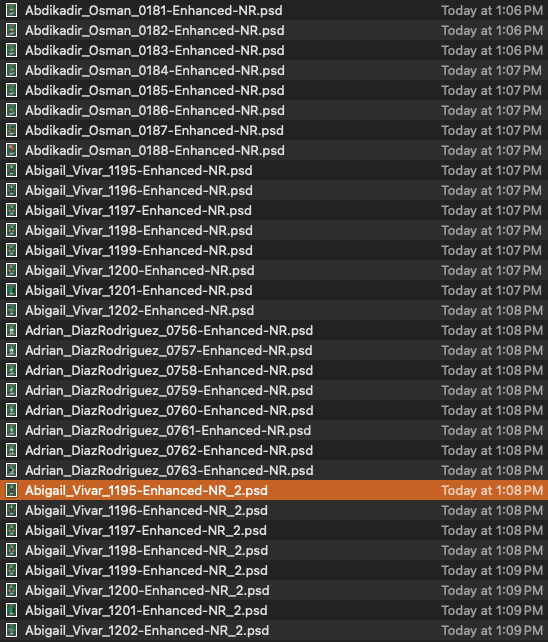Select Abigail_Vivar_1201-Enhanced-NR_2.psd file
Image resolution: width=548 pixels, height=642 pixels.
[x=274, y=610]
